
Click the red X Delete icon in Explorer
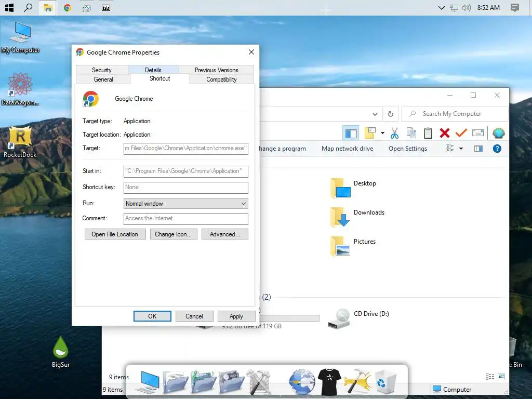(x=445, y=133)
